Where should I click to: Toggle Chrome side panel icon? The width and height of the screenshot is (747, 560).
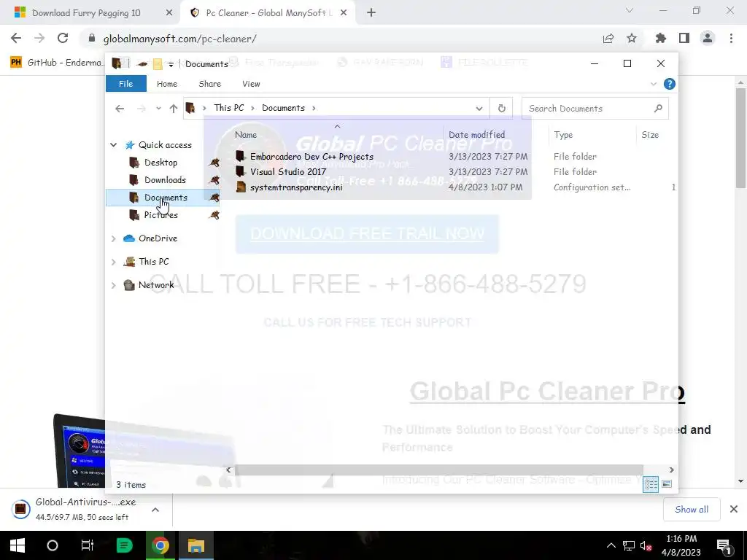click(684, 39)
